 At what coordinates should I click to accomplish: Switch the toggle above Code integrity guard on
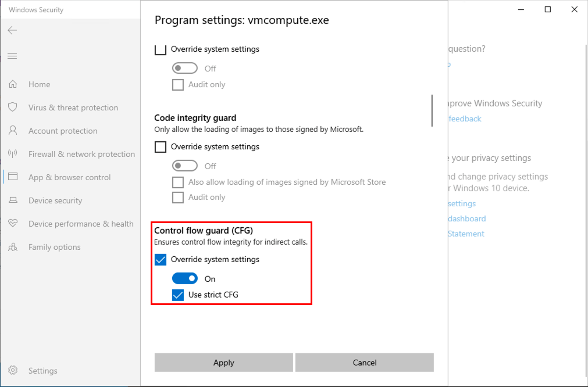coord(185,68)
